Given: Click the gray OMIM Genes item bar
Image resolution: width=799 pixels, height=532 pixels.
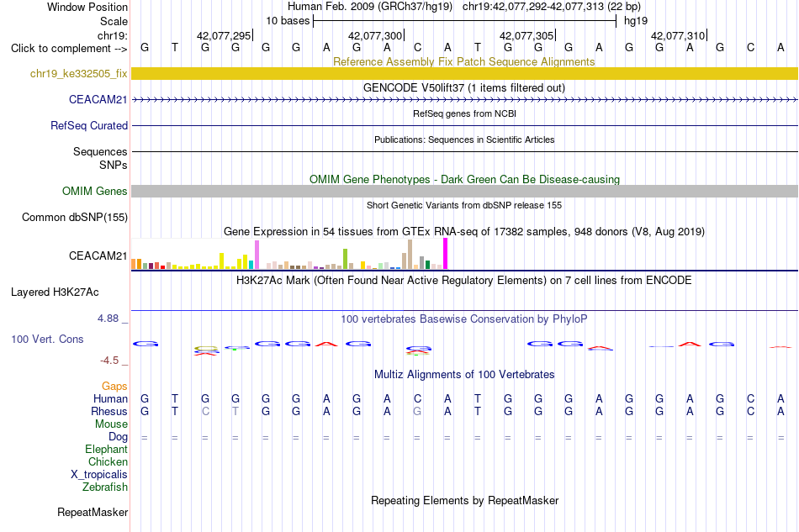Looking at the screenshot, I should [x=464, y=191].
